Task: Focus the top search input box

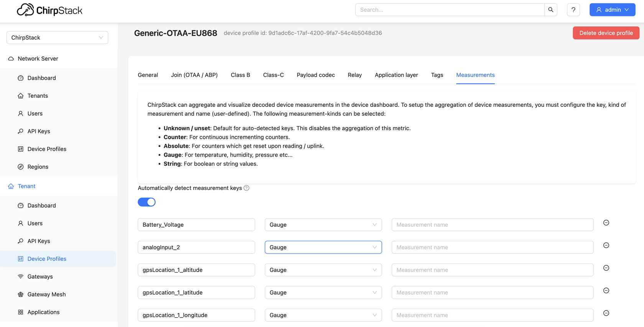Action: (450, 10)
